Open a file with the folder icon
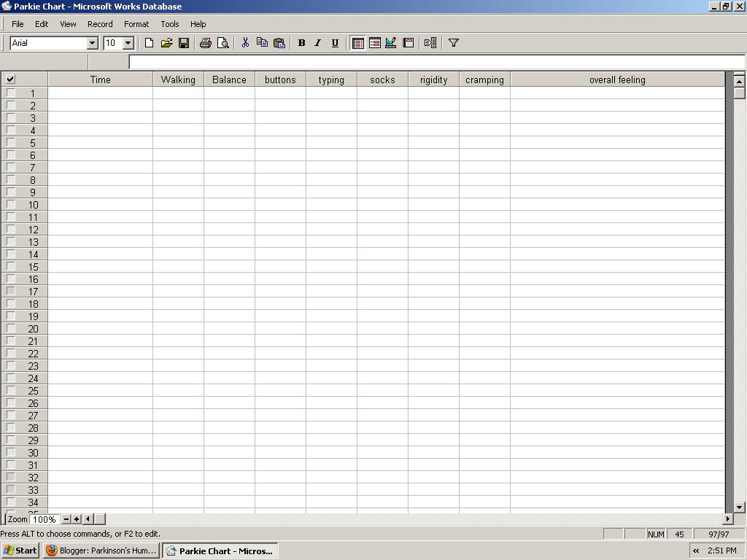The width and height of the screenshot is (747, 560). point(166,43)
